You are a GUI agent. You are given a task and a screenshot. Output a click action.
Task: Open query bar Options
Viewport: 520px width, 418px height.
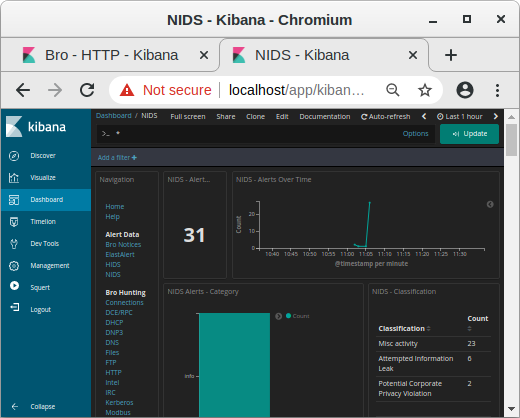(x=415, y=134)
